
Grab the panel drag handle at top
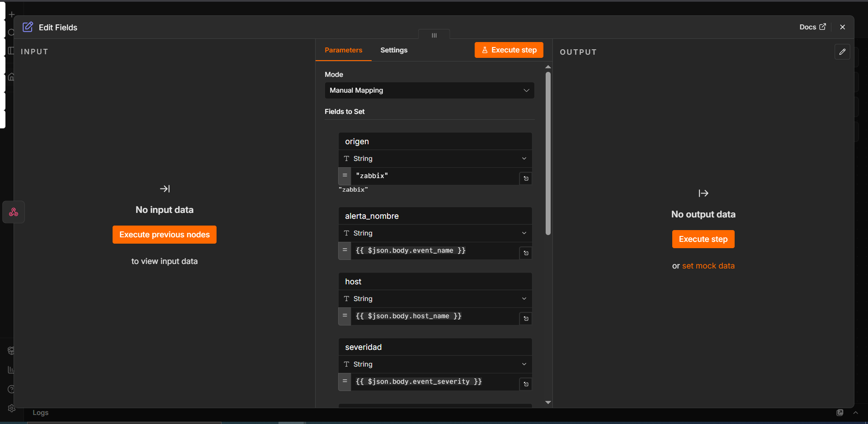(434, 35)
